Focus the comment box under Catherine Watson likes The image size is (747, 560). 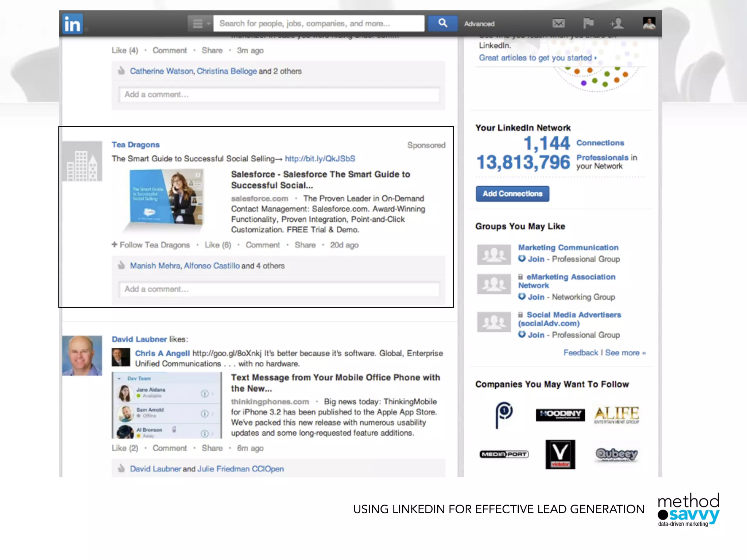click(279, 95)
